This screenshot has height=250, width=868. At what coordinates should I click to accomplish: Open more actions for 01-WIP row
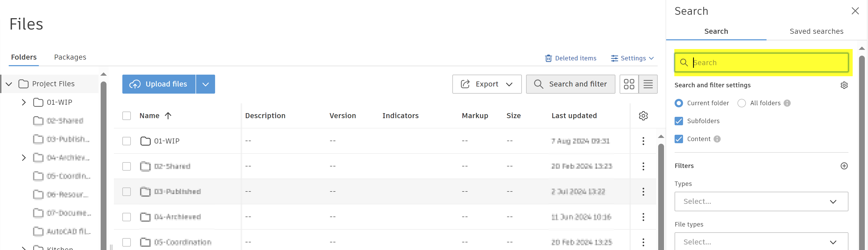tap(643, 141)
